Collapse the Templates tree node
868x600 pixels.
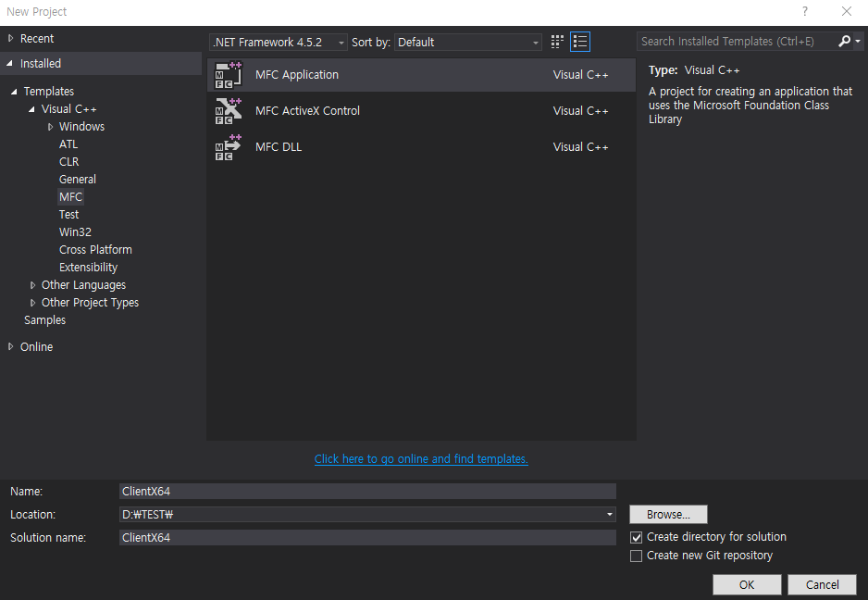tap(15, 92)
